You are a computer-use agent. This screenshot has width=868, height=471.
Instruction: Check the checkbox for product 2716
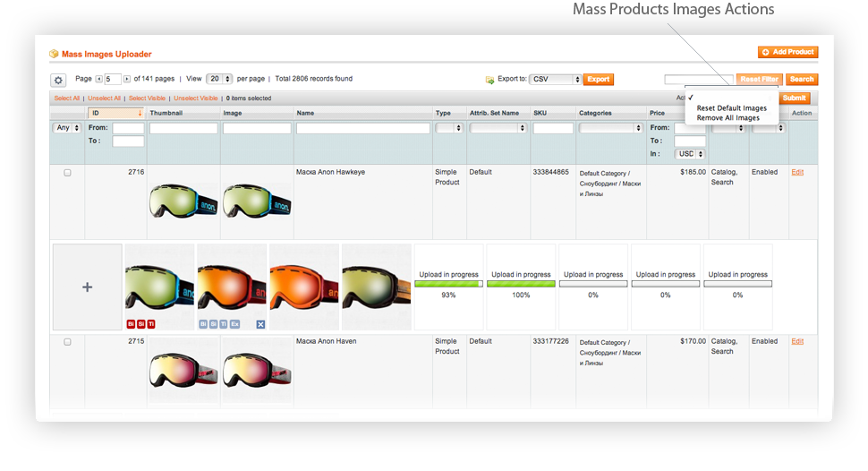click(x=67, y=173)
